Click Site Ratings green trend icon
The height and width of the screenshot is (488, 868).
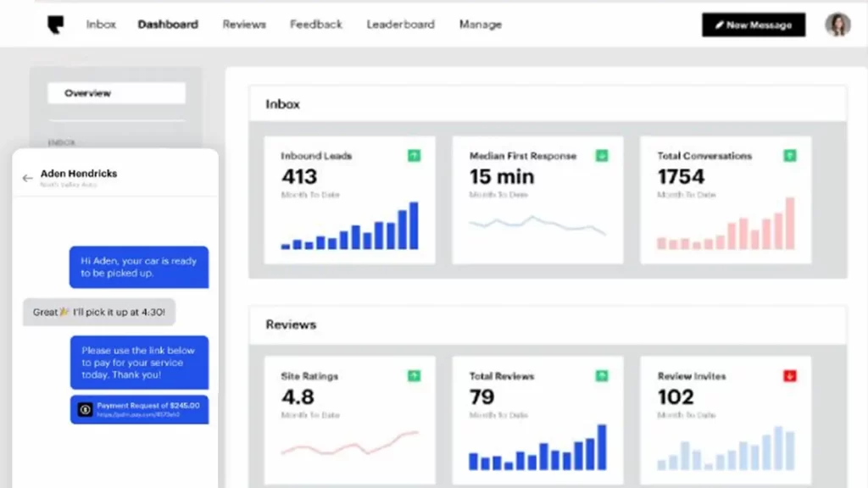[x=414, y=375]
